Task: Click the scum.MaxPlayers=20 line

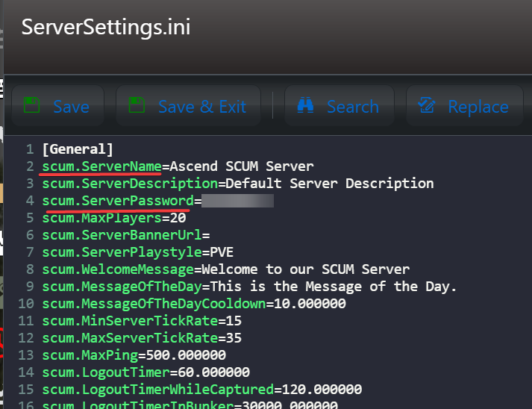Action: click(114, 218)
